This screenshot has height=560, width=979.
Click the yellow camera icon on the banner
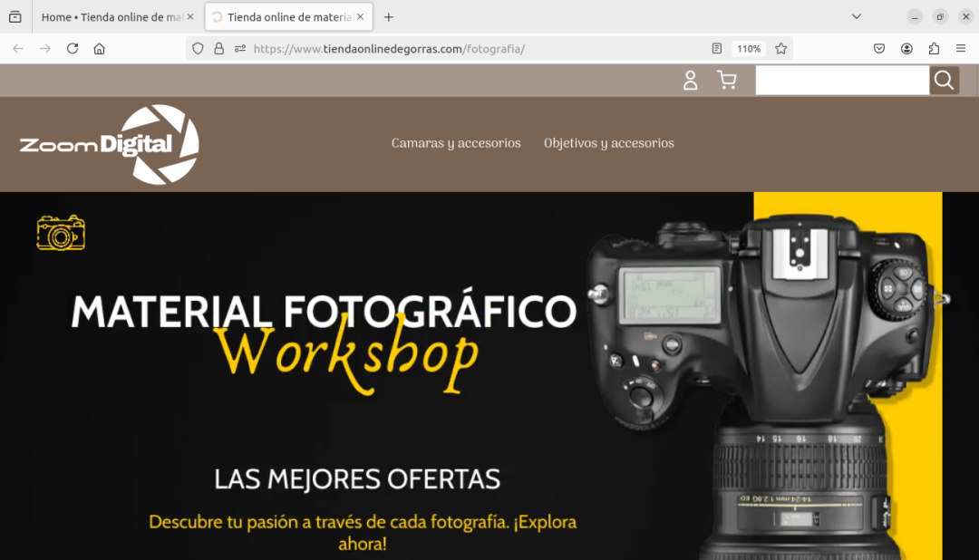(x=60, y=232)
